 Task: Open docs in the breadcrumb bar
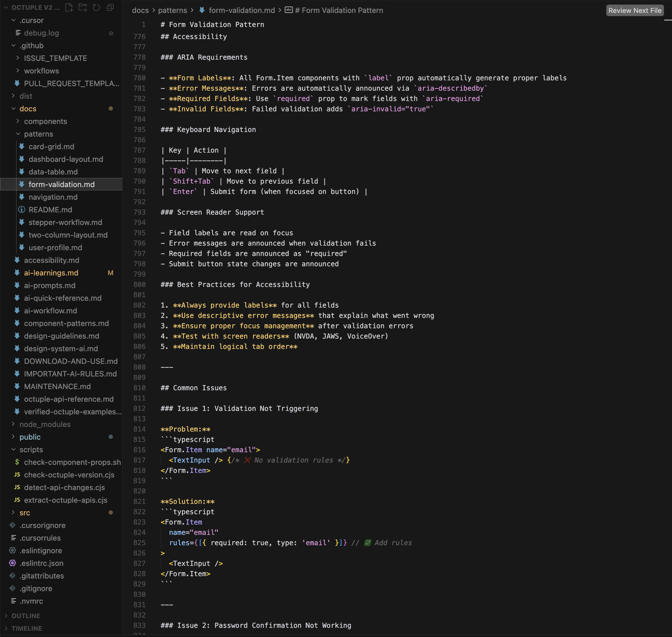(x=140, y=10)
